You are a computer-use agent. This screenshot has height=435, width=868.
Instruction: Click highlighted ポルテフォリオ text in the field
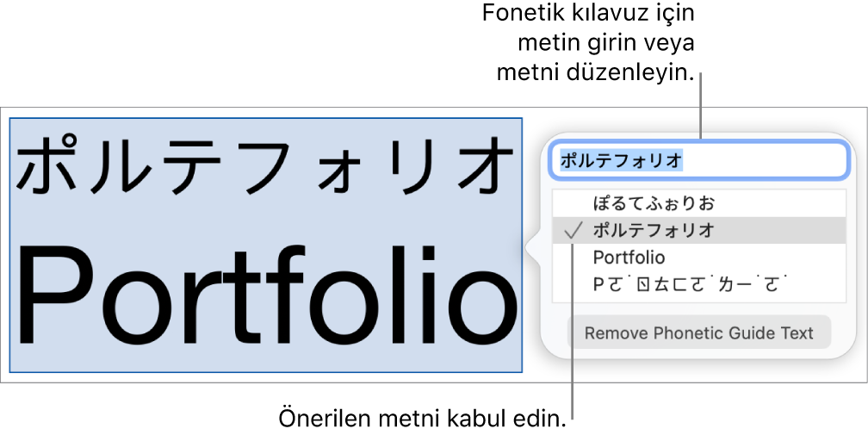(621, 160)
